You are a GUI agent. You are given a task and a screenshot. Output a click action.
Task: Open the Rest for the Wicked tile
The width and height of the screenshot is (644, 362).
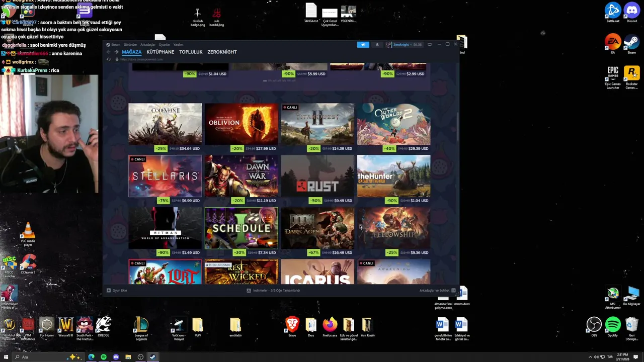pos(241,272)
